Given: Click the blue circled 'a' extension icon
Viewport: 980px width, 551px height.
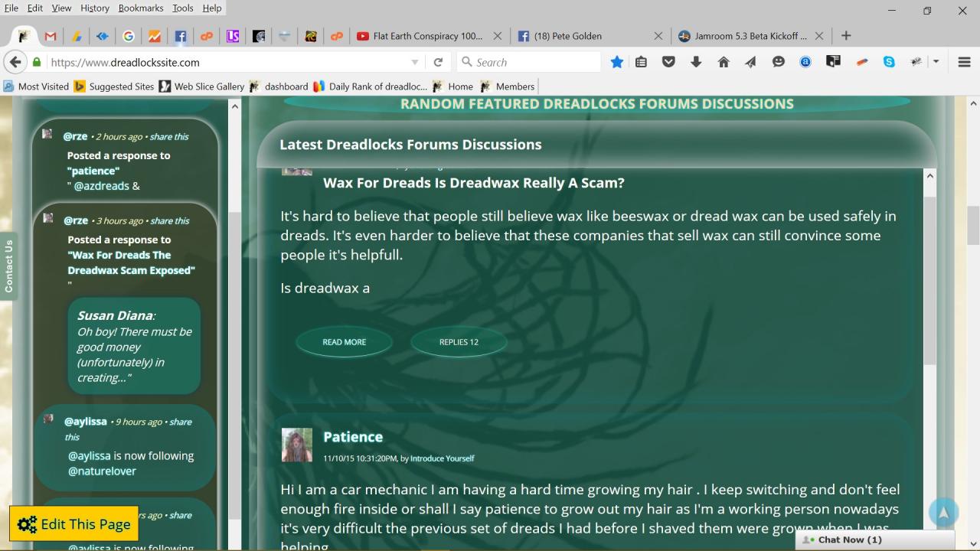Looking at the screenshot, I should tap(805, 62).
